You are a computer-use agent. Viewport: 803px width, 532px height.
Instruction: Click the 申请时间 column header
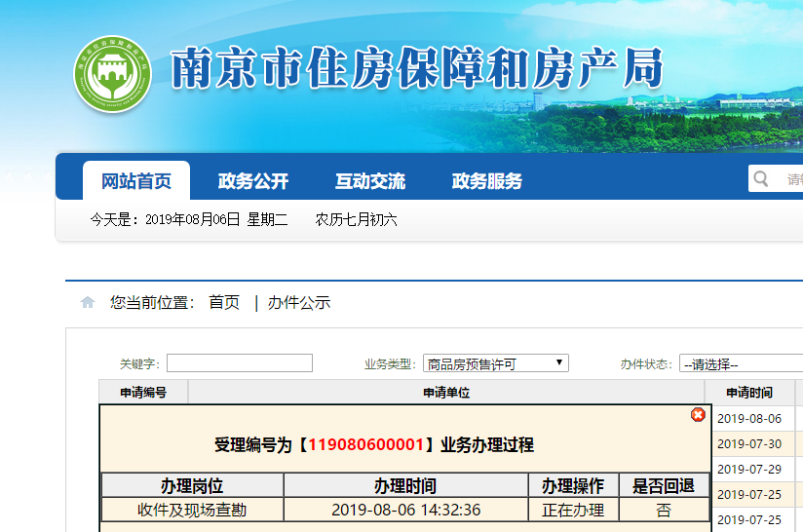tap(749, 393)
